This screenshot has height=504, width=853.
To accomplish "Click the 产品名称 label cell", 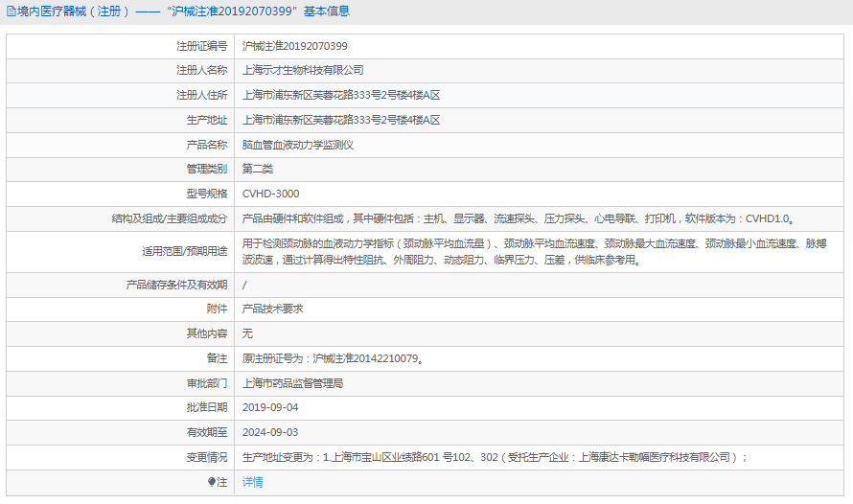I will click(x=120, y=146).
